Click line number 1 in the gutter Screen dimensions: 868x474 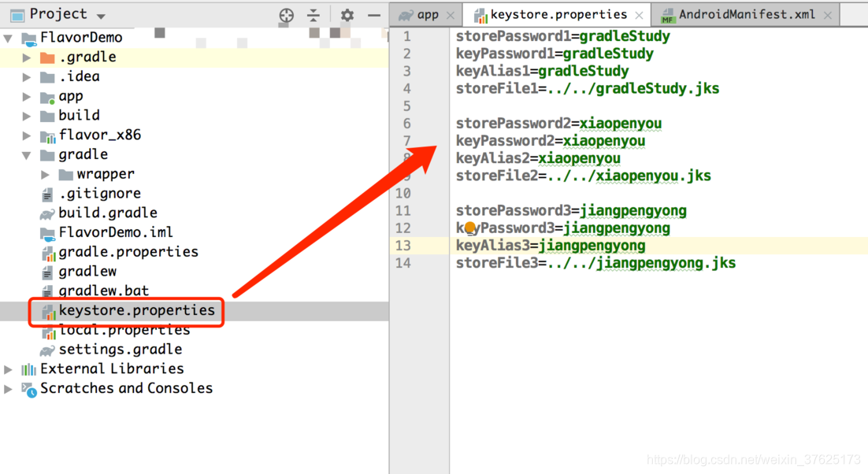[x=407, y=36]
